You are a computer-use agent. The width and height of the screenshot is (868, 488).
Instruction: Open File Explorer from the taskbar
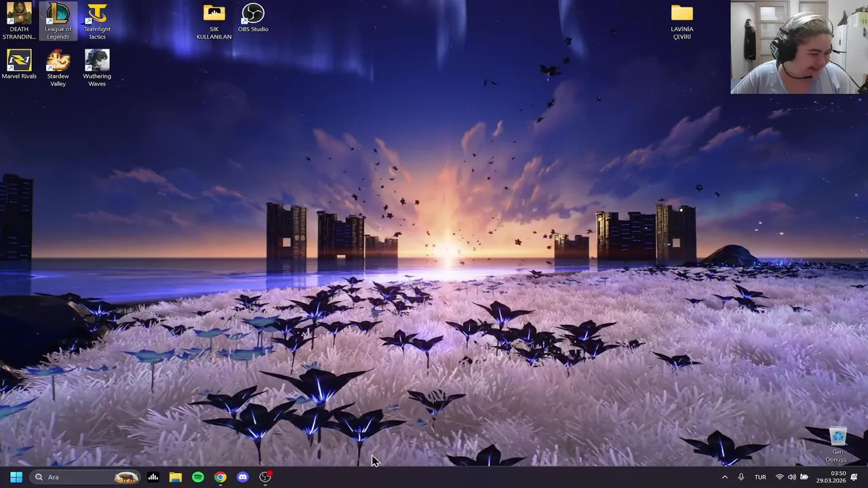tap(176, 477)
